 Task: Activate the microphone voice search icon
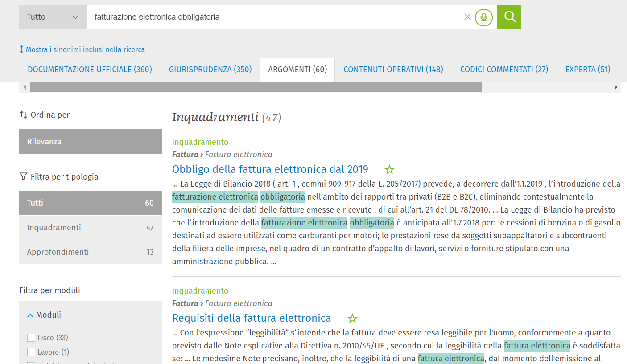pyautogui.click(x=483, y=17)
